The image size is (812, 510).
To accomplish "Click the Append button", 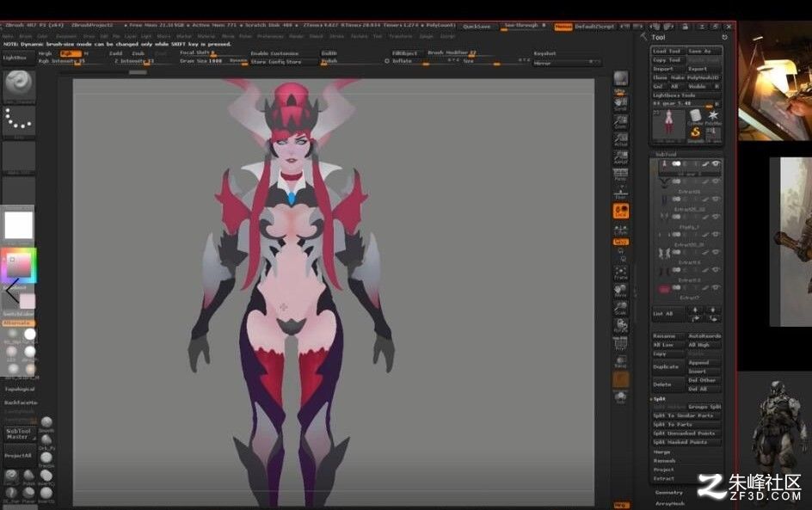I will coord(704,362).
